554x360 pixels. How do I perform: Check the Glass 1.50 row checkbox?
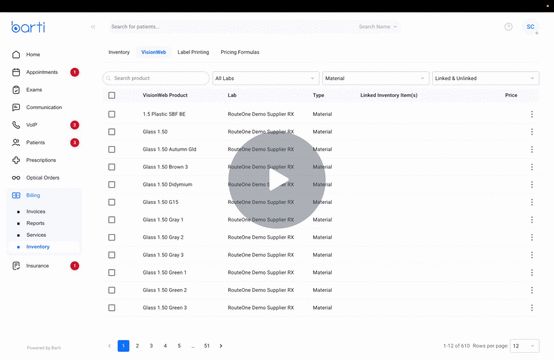[x=112, y=132]
